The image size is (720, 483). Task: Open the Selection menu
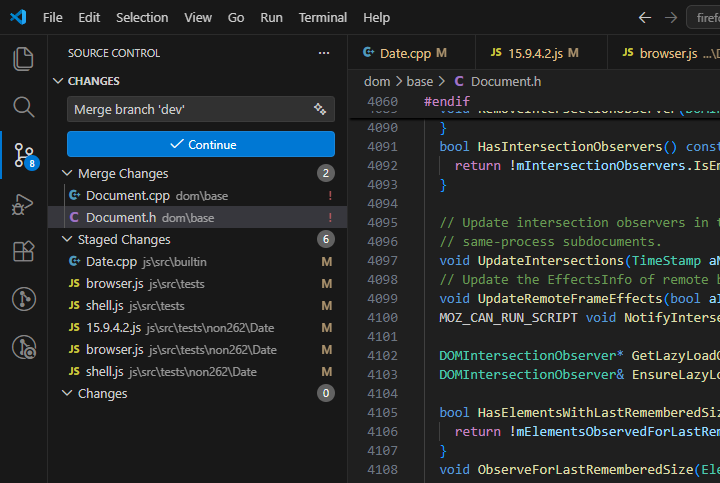coord(142,17)
